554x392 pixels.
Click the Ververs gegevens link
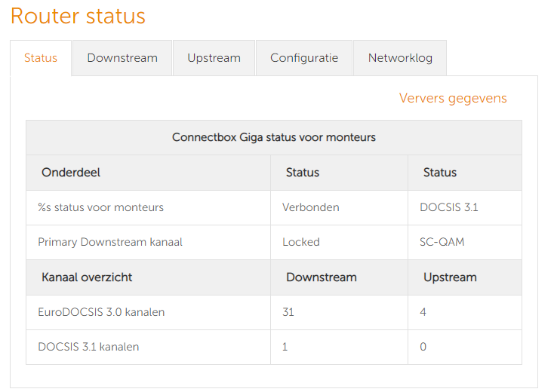[x=453, y=99]
